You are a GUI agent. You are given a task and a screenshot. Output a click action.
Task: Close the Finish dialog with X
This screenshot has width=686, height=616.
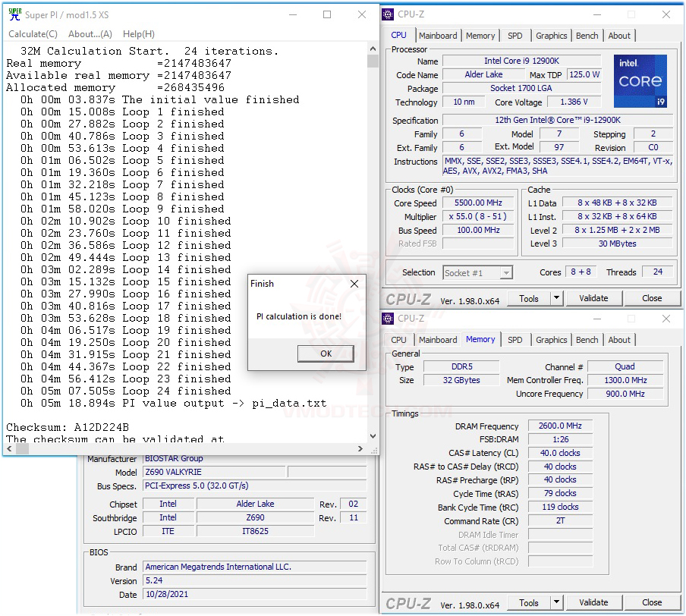354,284
